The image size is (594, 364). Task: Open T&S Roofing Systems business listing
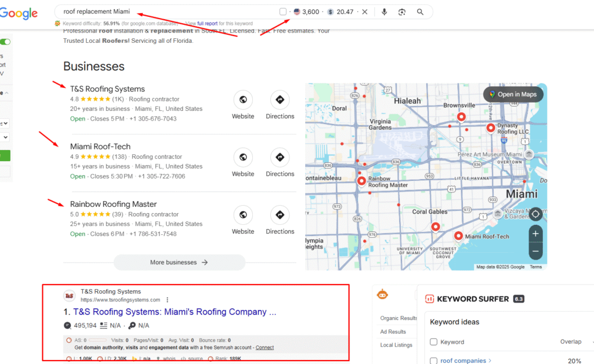point(107,89)
